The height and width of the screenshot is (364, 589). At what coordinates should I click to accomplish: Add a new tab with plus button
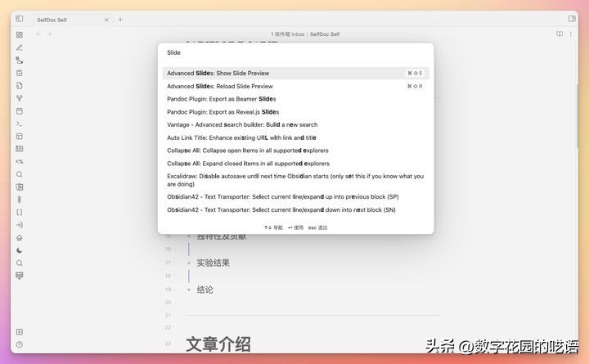(120, 19)
